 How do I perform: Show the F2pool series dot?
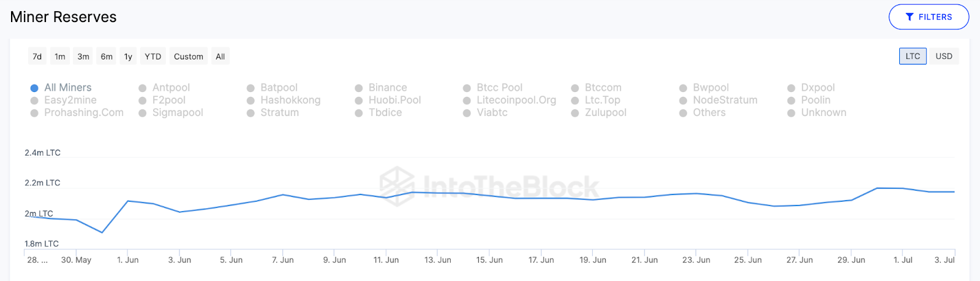(143, 100)
